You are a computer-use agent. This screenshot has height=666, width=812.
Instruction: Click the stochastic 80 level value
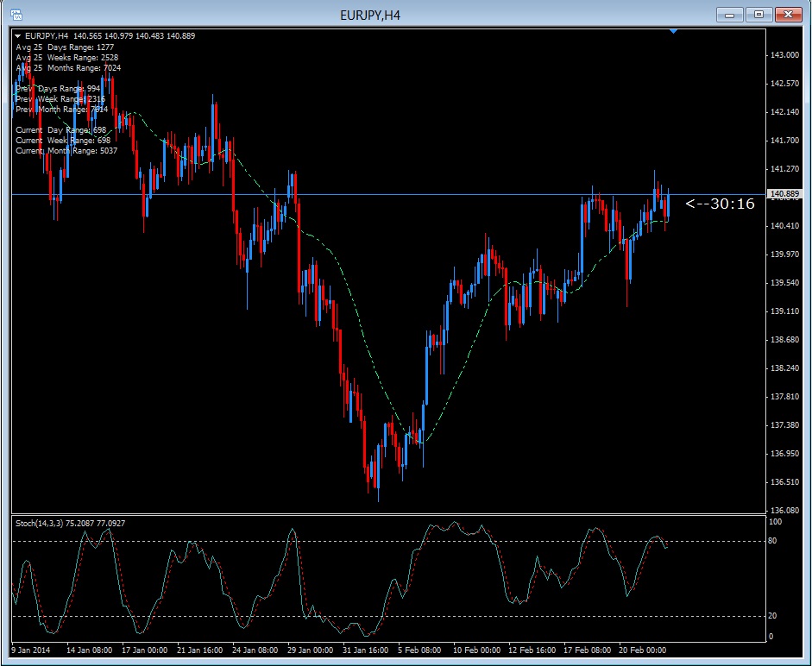[775, 541]
